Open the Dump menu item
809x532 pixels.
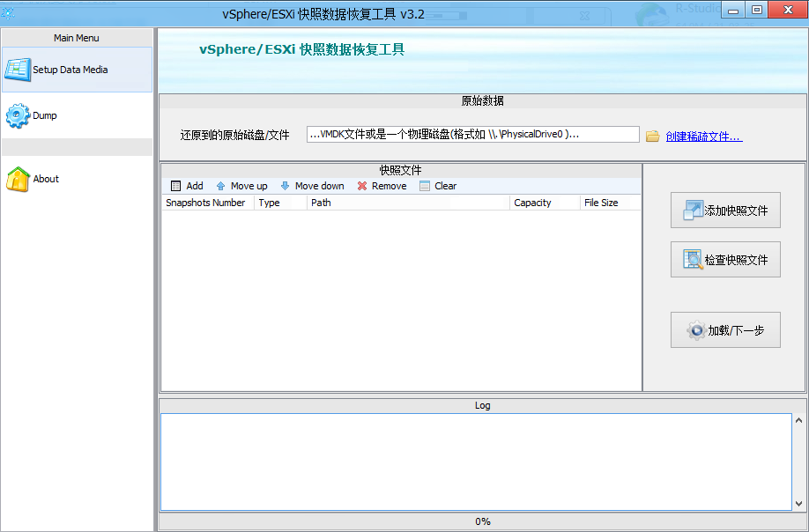[77, 115]
